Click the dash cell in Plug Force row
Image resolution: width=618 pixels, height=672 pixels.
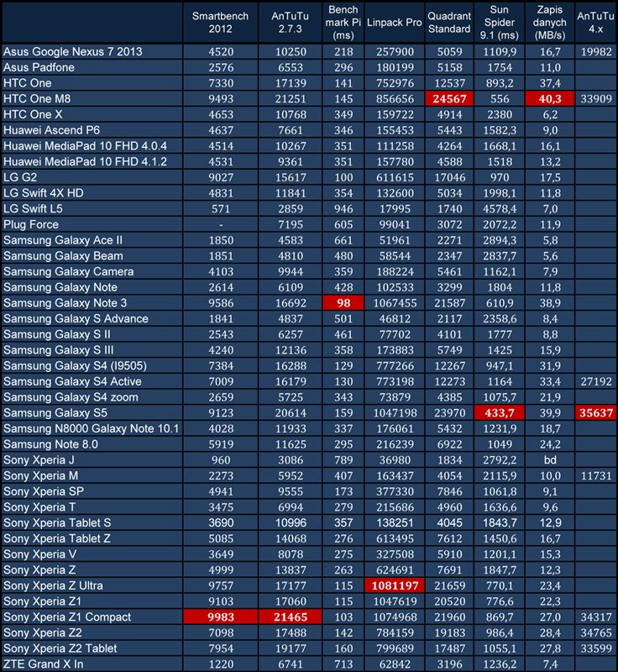221,224
